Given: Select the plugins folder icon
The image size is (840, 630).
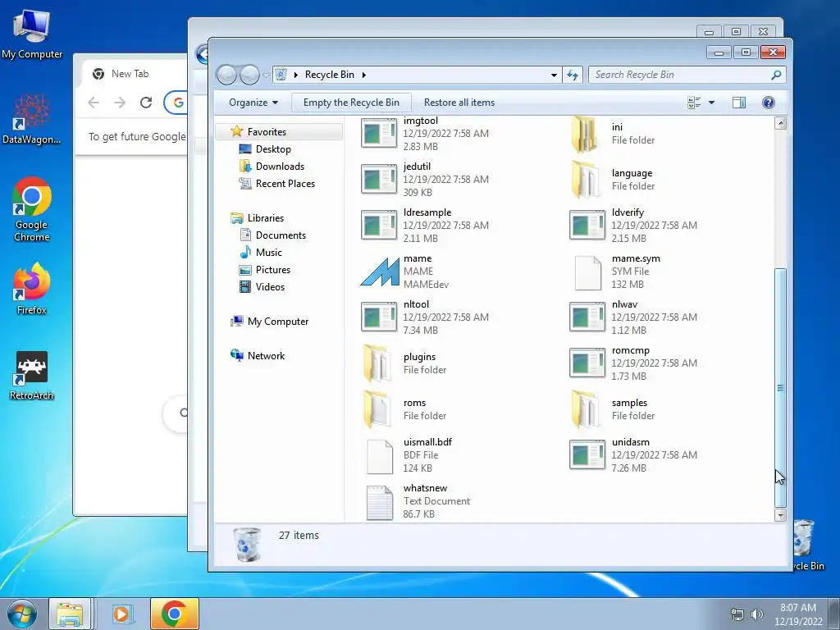Looking at the screenshot, I should [x=377, y=363].
